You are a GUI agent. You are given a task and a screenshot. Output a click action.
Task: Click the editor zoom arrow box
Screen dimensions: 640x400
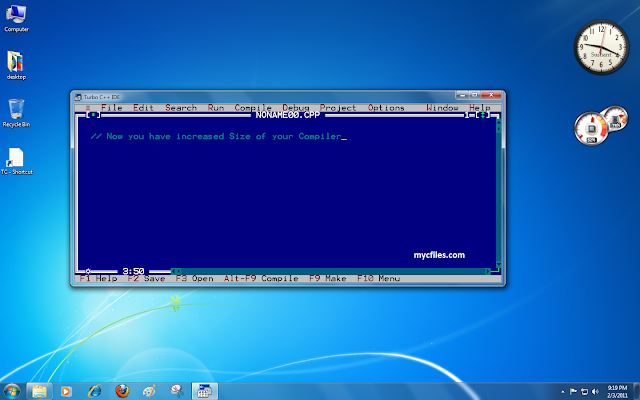[x=483, y=115]
